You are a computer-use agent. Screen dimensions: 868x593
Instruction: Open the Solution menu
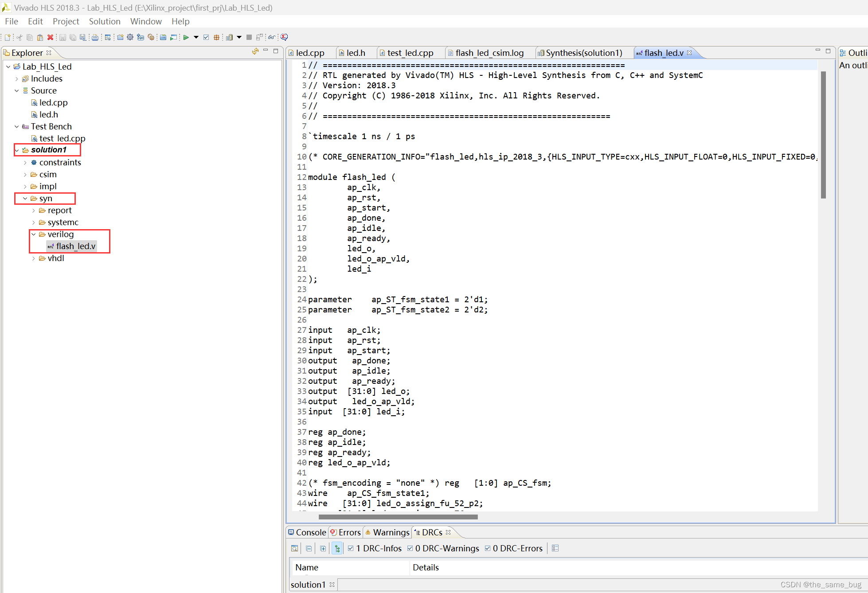tap(104, 21)
